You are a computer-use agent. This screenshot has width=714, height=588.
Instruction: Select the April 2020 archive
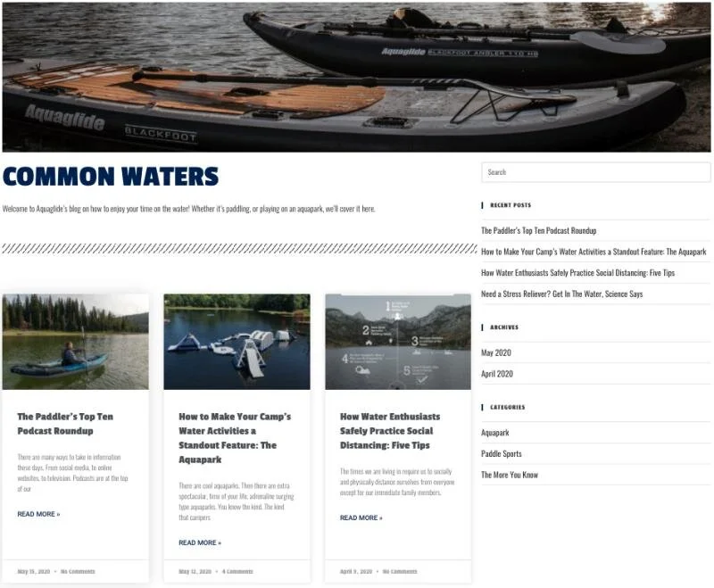coord(497,374)
